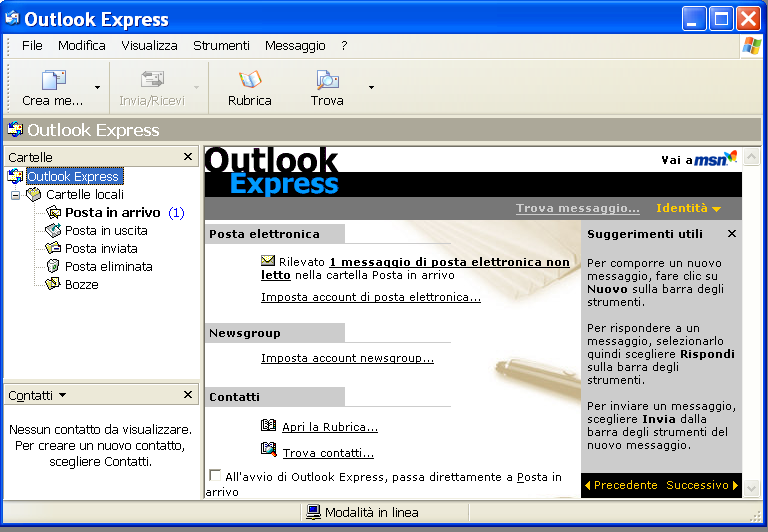Open the ? help menu
Viewport: 768px width, 532px height.
(344, 46)
